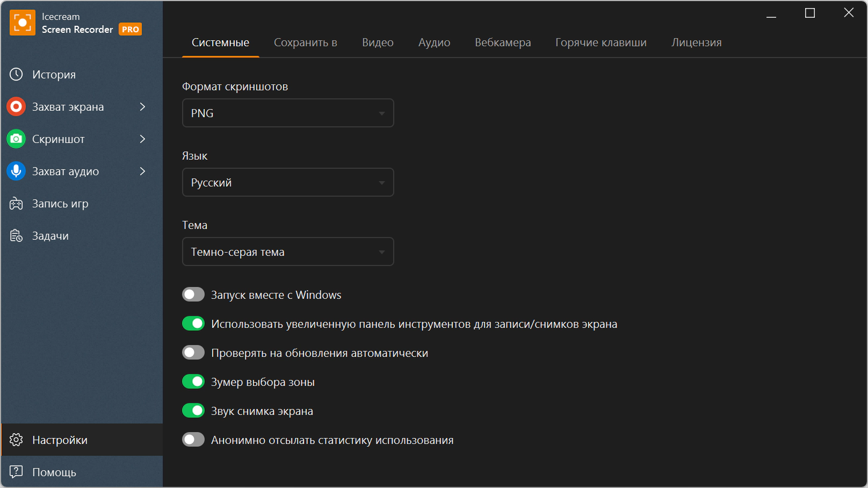Disable the Зумер выбора зоны toggle
This screenshot has height=488, width=868.
tap(193, 382)
